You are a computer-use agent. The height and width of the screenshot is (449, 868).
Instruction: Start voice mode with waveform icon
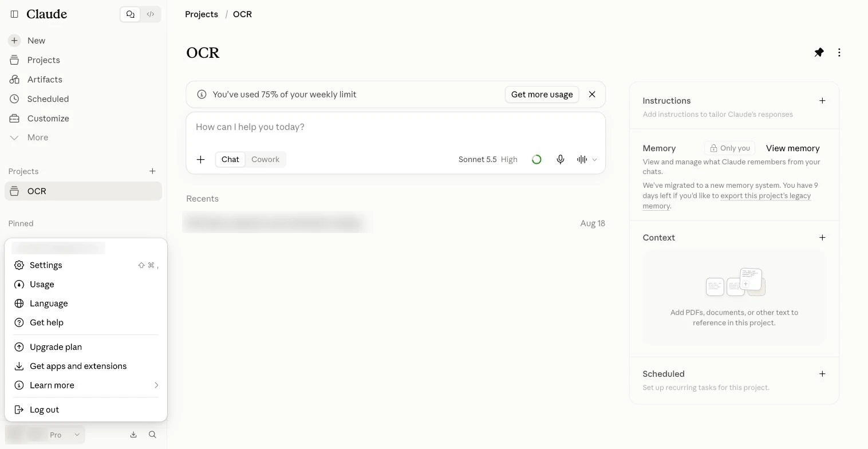(582, 160)
